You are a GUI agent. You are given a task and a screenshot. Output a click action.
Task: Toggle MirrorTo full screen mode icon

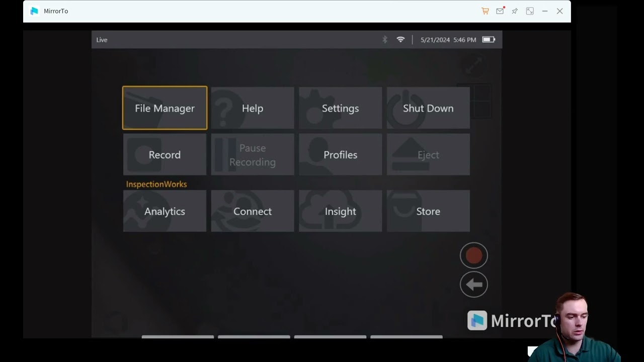pyautogui.click(x=530, y=11)
